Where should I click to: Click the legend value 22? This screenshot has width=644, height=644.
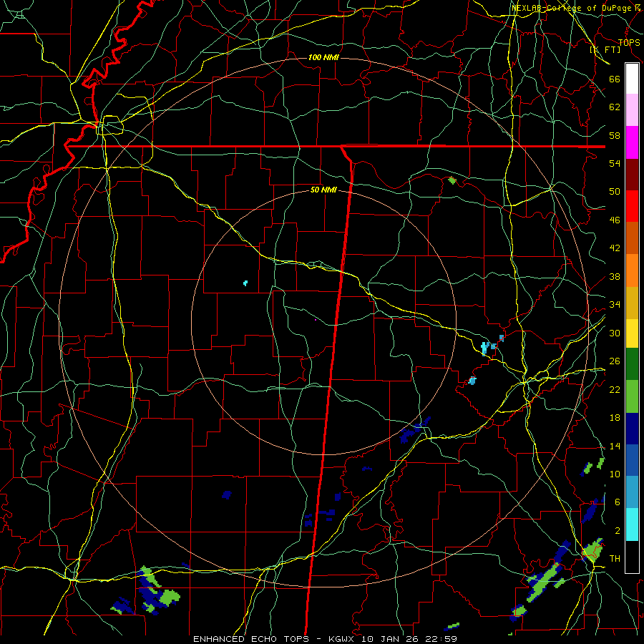(x=615, y=389)
